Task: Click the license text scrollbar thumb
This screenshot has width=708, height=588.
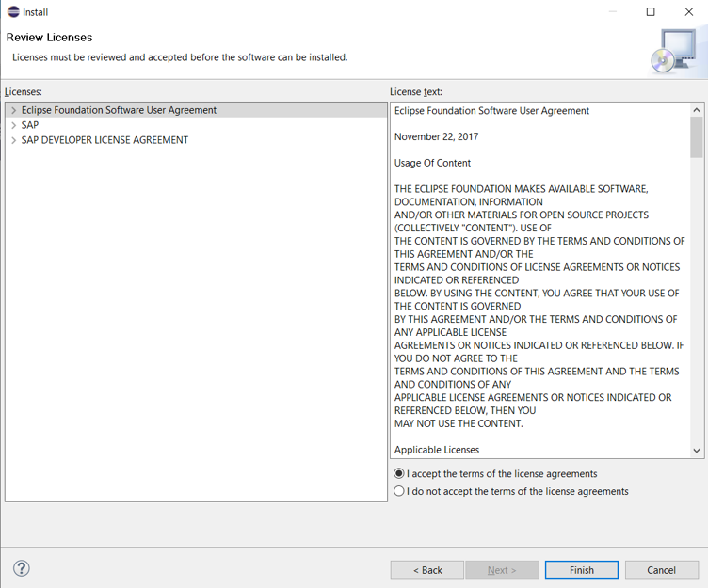Action: coord(697,137)
